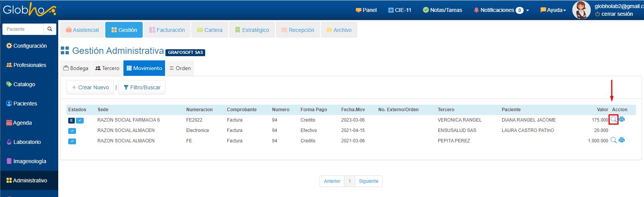
Task: Expand the Notificaciones dropdown
Action: click(501, 10)
